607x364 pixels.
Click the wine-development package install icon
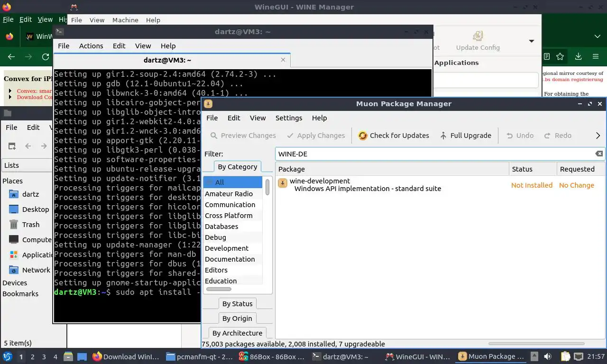click(283, 183)
